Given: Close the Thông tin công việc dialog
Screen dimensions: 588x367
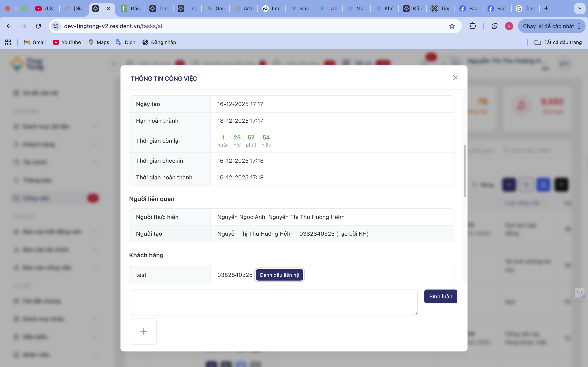Looking at the screenshot, I should pos(455,77).
